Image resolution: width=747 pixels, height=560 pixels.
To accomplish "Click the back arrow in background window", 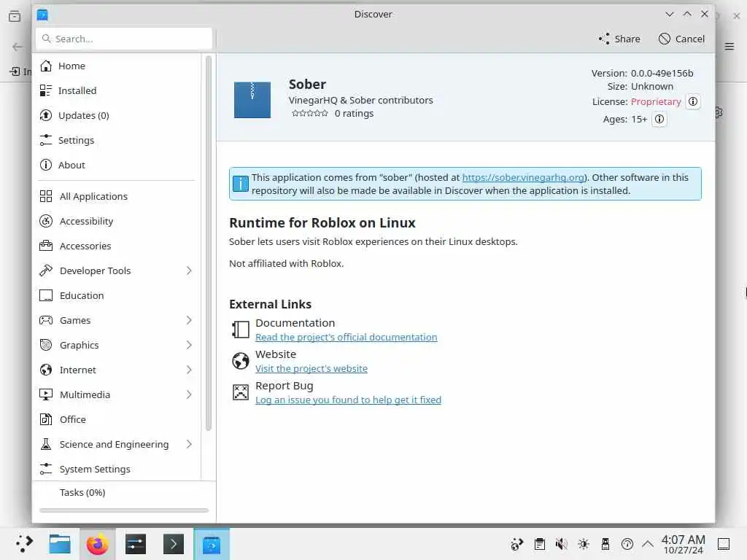I will pyautogui.click(x=18, y=47).
